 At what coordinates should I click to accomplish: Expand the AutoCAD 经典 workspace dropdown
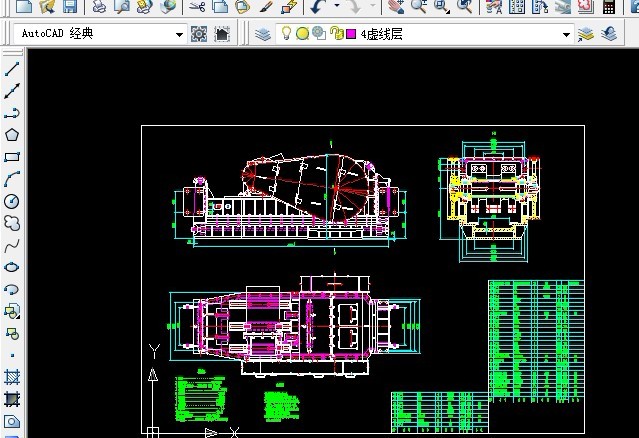(180, 34)
